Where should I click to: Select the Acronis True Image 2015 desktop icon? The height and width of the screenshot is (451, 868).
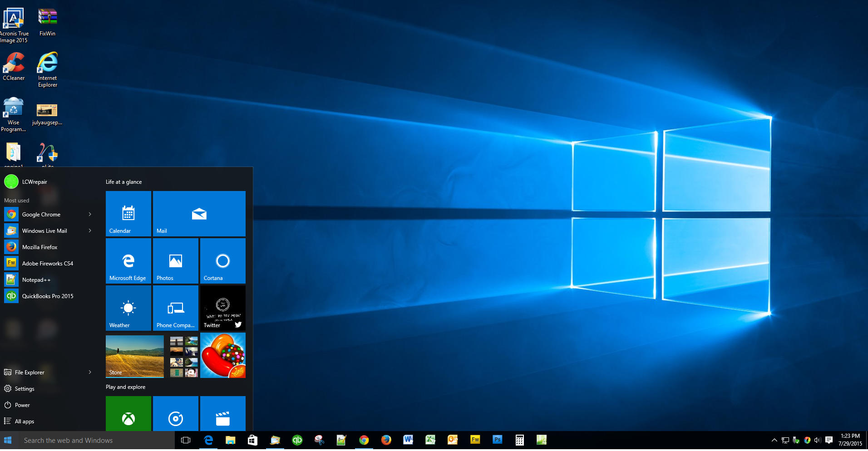coord(14,26)
